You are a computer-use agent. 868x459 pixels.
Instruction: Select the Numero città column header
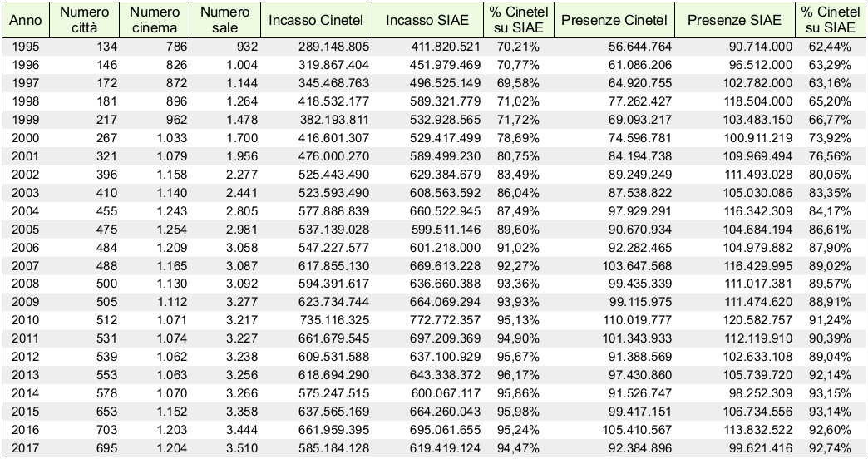pos(84,20)
